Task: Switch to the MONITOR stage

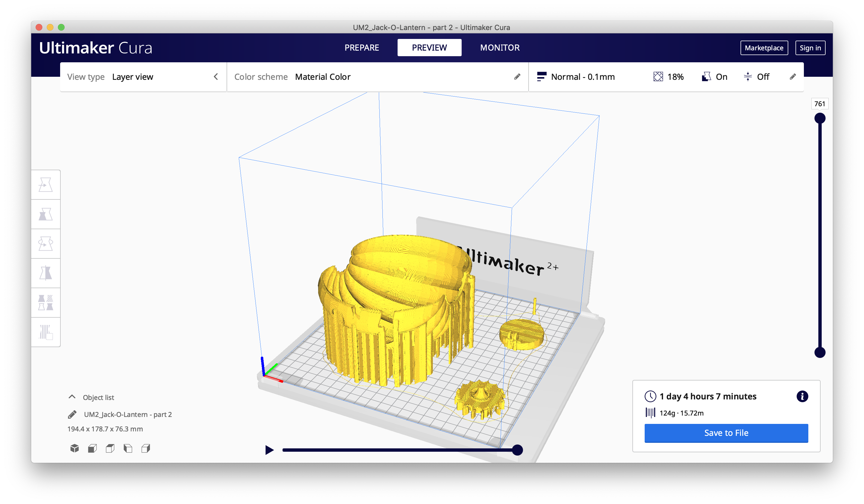Action: 500,48
